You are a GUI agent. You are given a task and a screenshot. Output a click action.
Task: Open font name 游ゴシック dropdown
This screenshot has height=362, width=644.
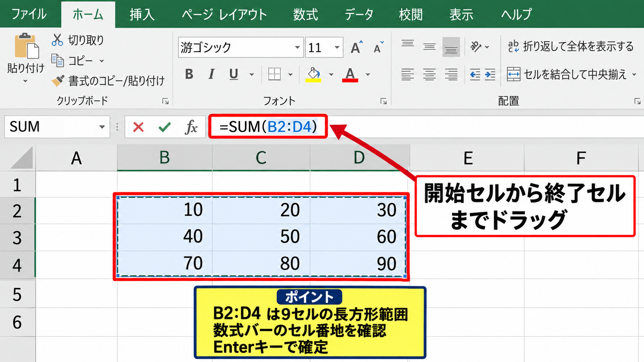pos(297,47)
